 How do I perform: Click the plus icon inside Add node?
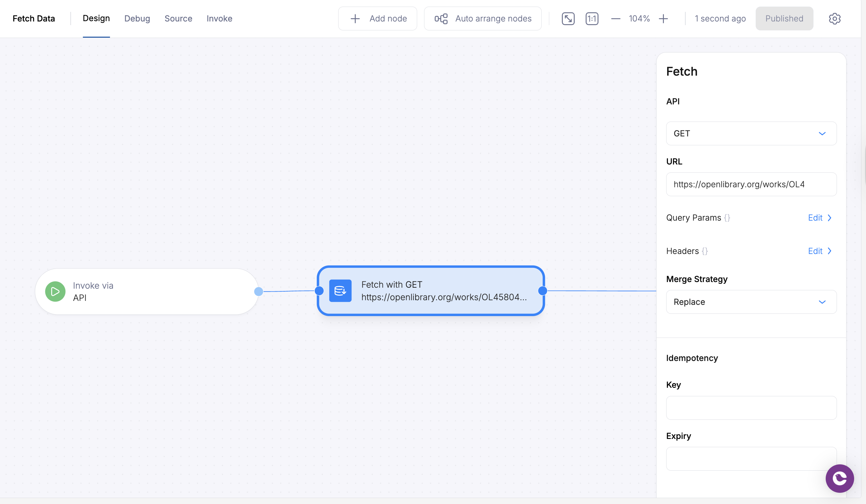coord(354,18)
